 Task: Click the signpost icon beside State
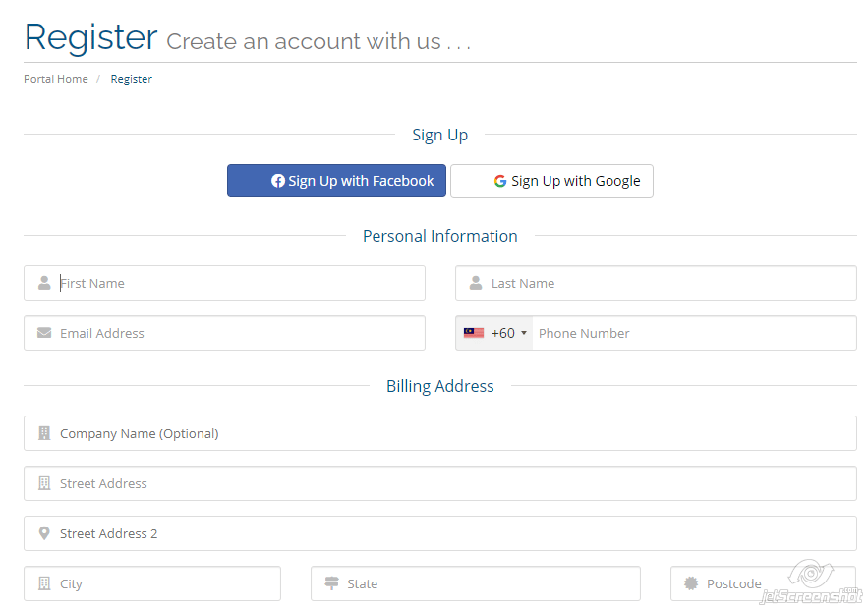coord(331,583)
